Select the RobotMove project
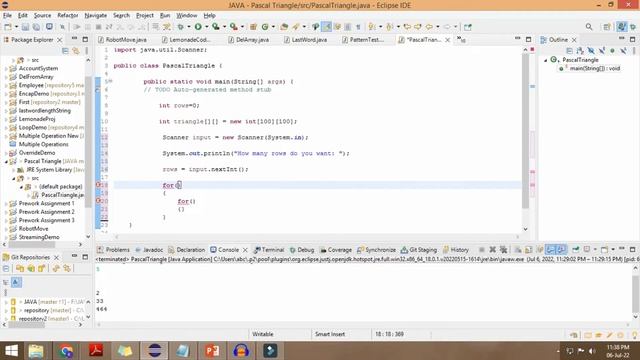Screen dimensions: 640x360 pyautogui.click(x=33, y=229)
